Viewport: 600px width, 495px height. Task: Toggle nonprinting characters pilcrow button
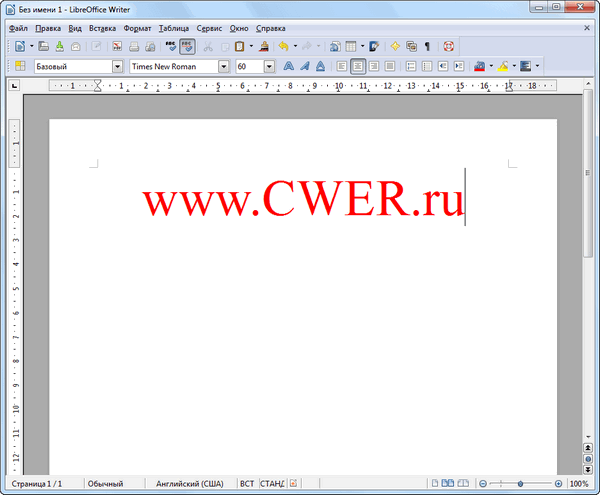click(427, 46)
